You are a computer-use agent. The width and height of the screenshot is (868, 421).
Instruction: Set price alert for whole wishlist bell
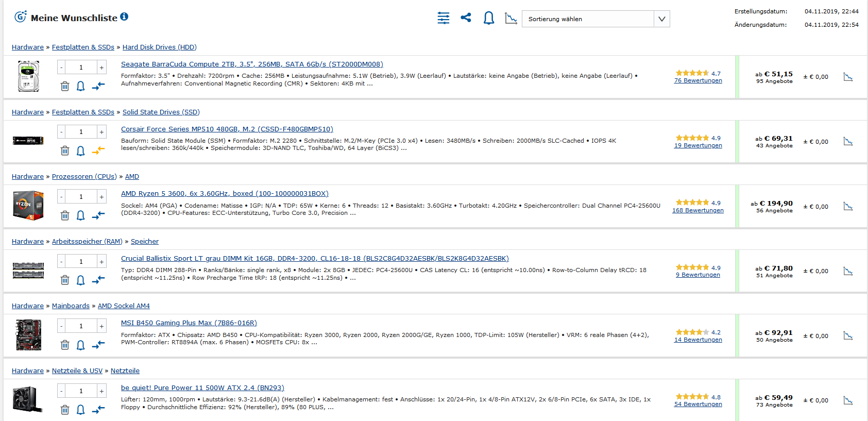pos(488,19)
